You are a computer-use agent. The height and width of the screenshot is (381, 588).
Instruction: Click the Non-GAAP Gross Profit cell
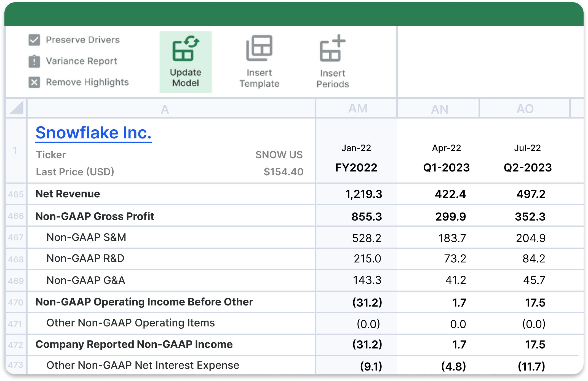click(x=171, y=216)
